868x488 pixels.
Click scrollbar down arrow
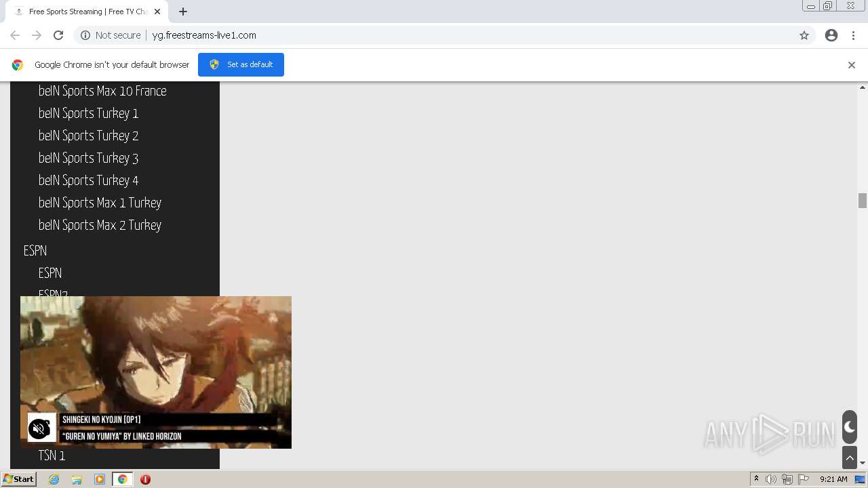coord(863,463)
